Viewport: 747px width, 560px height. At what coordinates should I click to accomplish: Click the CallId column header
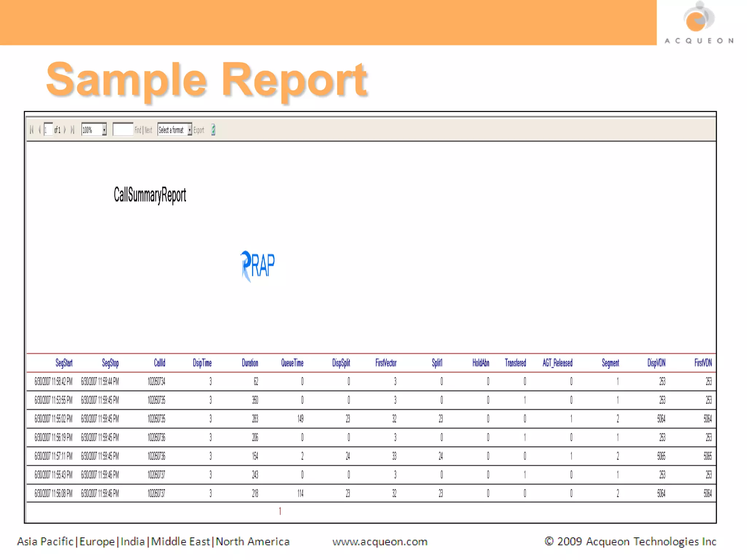(159, 363)
